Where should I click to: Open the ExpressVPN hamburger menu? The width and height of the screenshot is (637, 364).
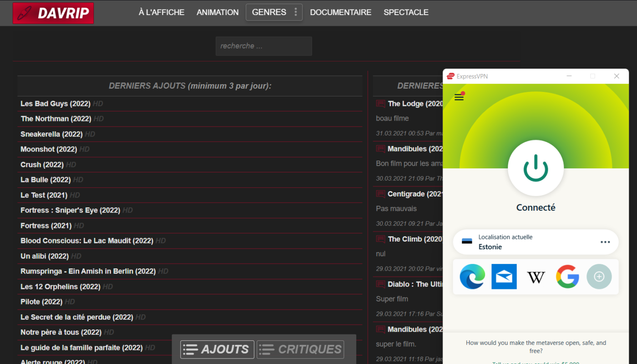tap(459, 96)
